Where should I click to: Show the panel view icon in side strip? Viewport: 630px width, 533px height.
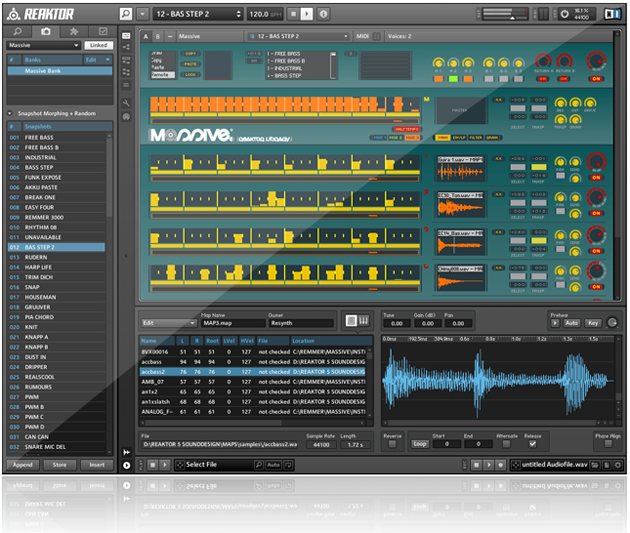[126, 36]
